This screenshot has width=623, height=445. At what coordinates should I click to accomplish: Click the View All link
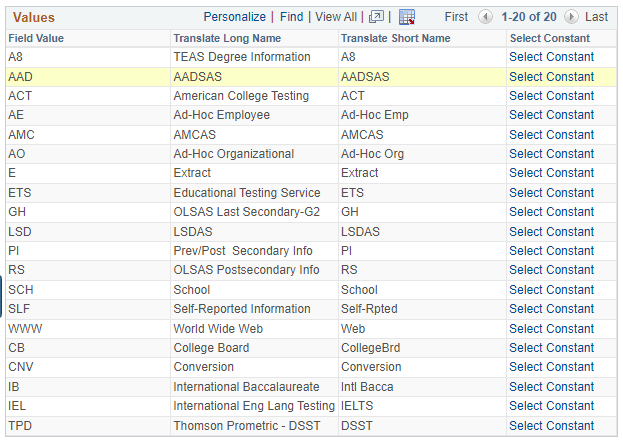coord(336,17)
